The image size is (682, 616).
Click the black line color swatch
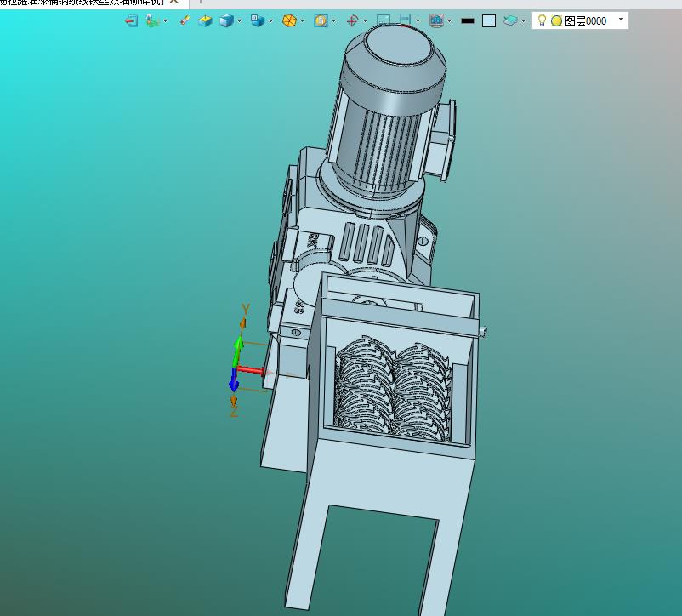tap(467, 21)
